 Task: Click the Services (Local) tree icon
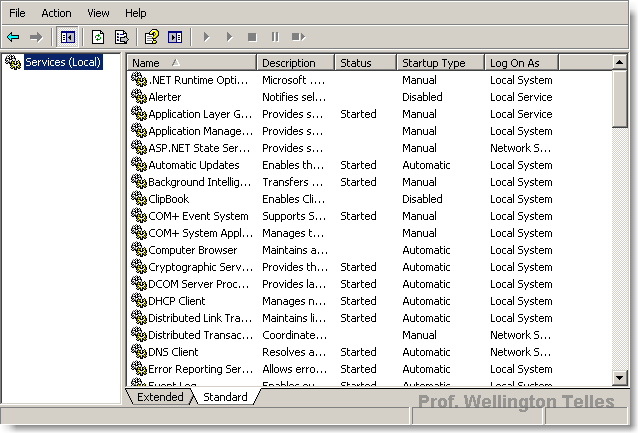pos(13,62)
